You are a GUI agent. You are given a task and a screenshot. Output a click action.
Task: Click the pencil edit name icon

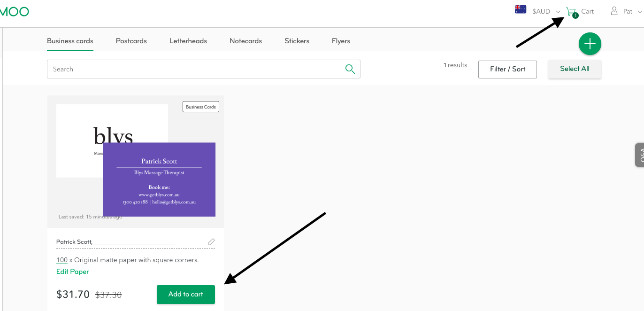click(211, 242)
